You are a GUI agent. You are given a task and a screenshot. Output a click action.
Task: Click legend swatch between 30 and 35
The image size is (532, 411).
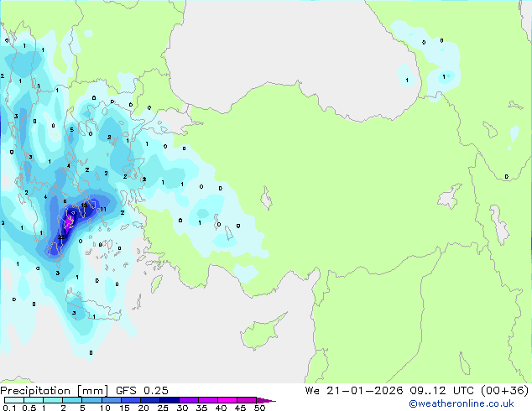[x=189, y=400]
